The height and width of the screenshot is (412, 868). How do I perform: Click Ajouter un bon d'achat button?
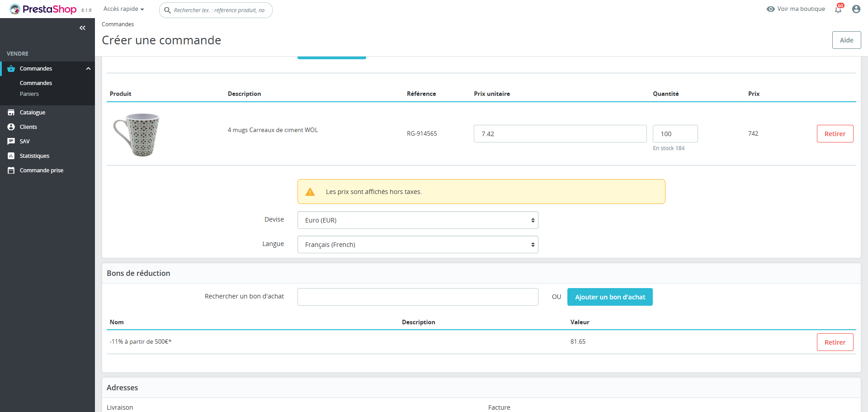(x=609, y=297)
